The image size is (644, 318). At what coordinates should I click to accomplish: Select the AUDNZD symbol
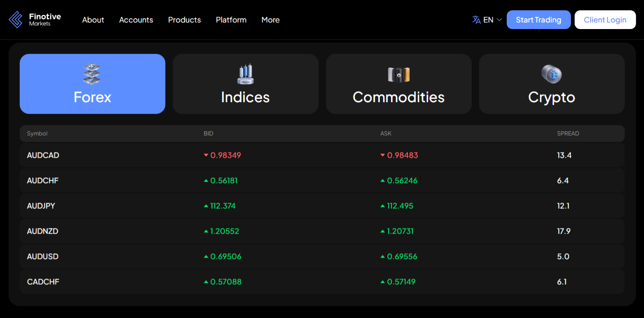[43, 231]
